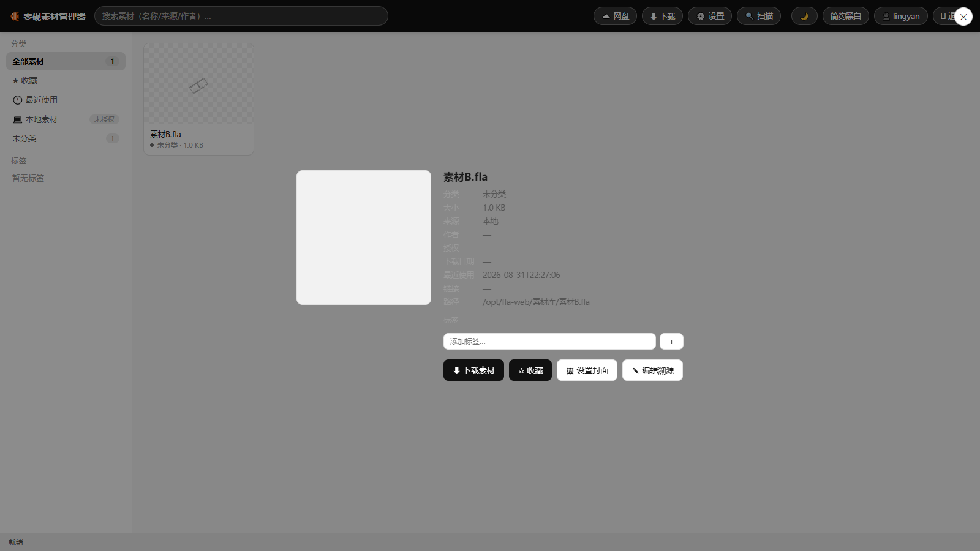
Task: Click the 零砚素材管理器 logo icon
Action: (15, 16)
